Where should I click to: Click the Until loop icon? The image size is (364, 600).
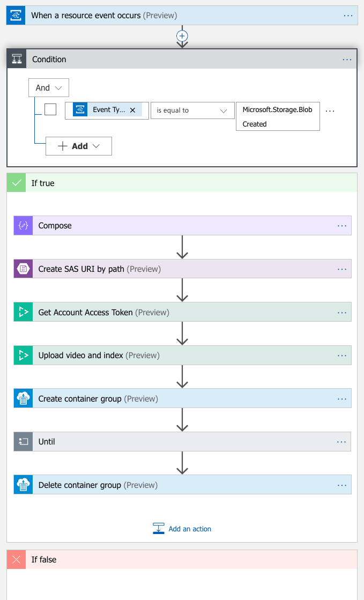click(x=22, y=441)
